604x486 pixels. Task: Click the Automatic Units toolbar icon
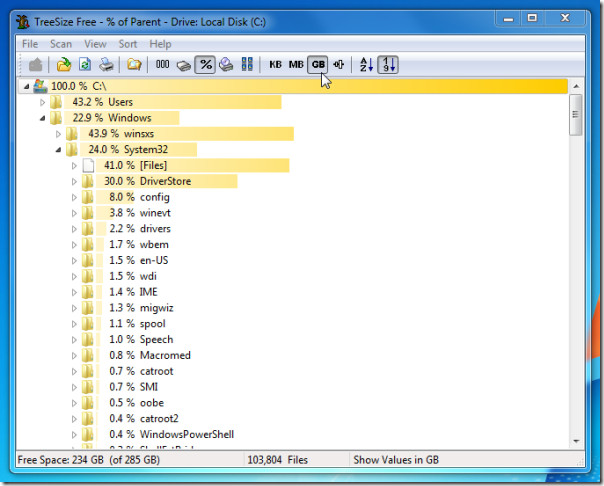[339, 64]
